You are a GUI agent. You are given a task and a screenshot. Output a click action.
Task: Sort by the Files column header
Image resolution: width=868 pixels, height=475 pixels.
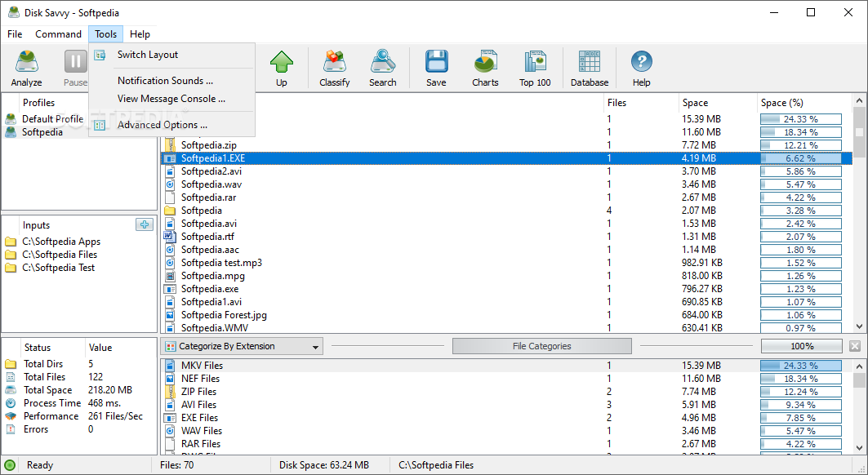tap(640, 102)
